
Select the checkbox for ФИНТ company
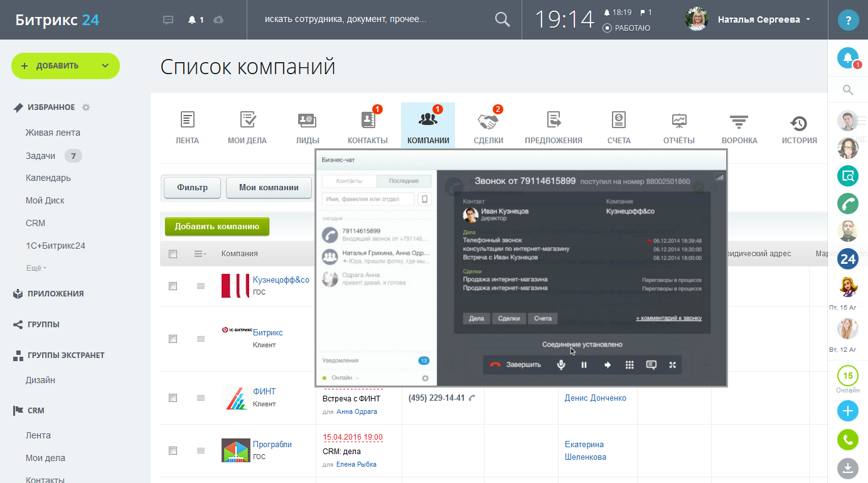(x=173, y=398)
